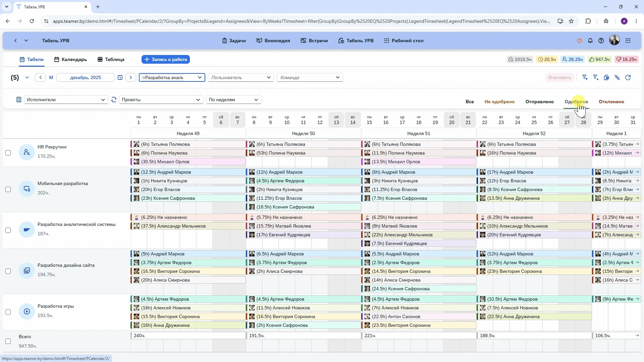Click the HR Рекрутинг project icon
The height and width of the screenshot is (362, 644).
click(x=27, y=153)
